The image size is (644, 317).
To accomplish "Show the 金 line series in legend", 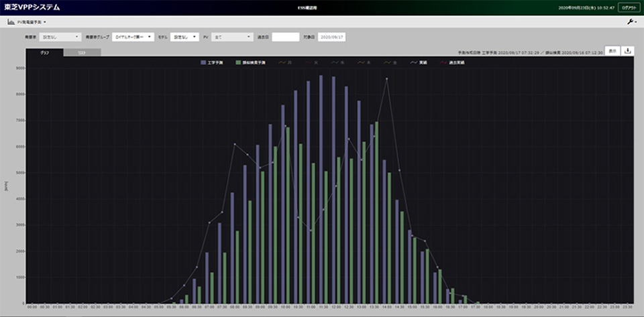I will pos(390,63).
